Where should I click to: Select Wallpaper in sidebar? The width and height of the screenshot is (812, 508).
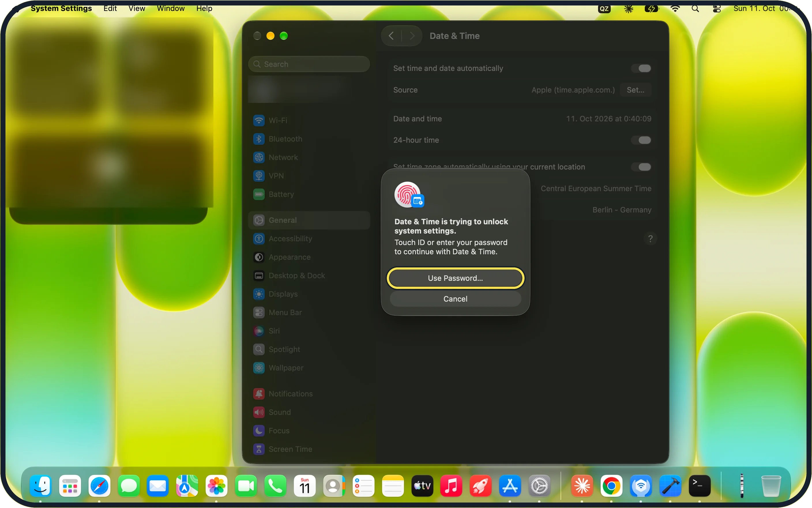coord(309,368)
